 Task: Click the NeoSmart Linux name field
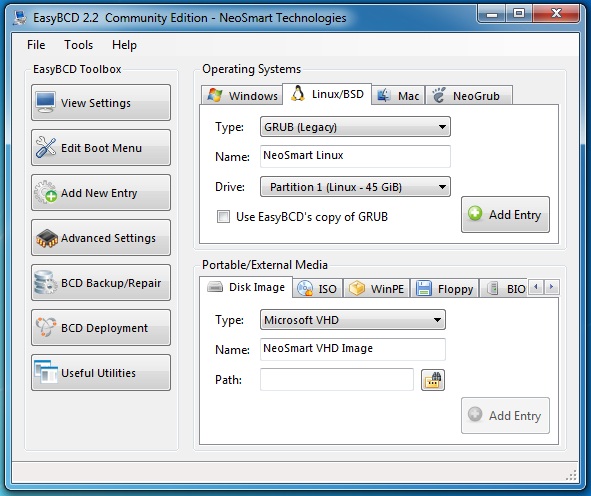coord(355,156)
